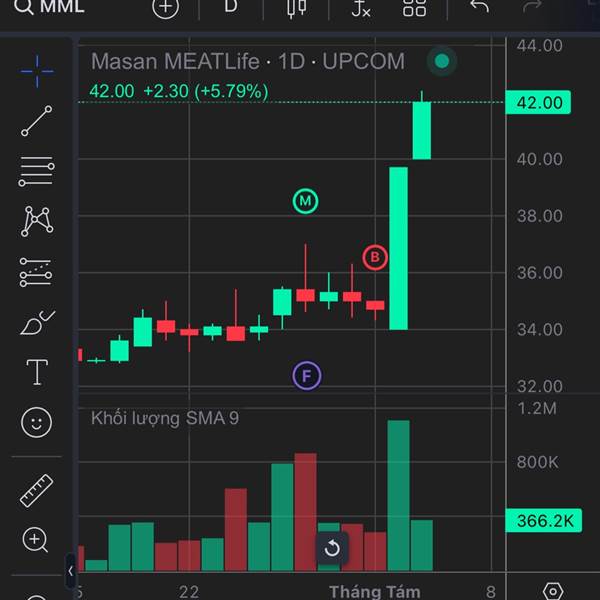The image size is (600, 600).
Task: Change chart style via the candlestick icon
Action: point(297,8)
